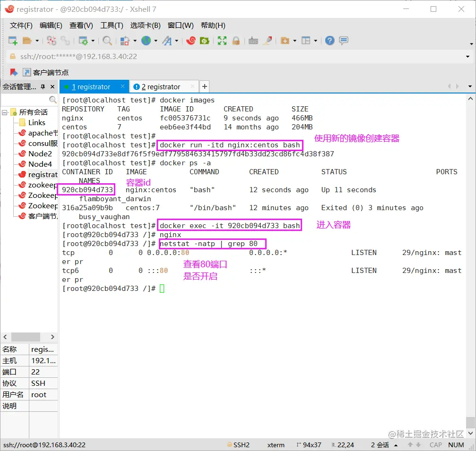Screen dimensions: 476x451
Task: Click the red Xftp swirl toolbar icon
Action: pos(191,41)
